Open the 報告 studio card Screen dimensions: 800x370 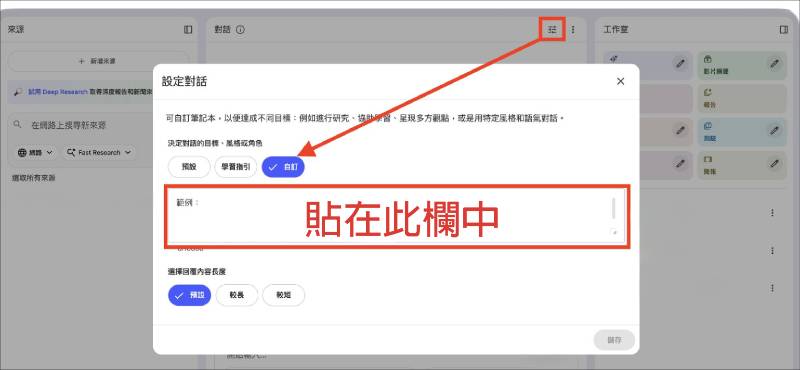pyautogui.click(x=741, y=98)
